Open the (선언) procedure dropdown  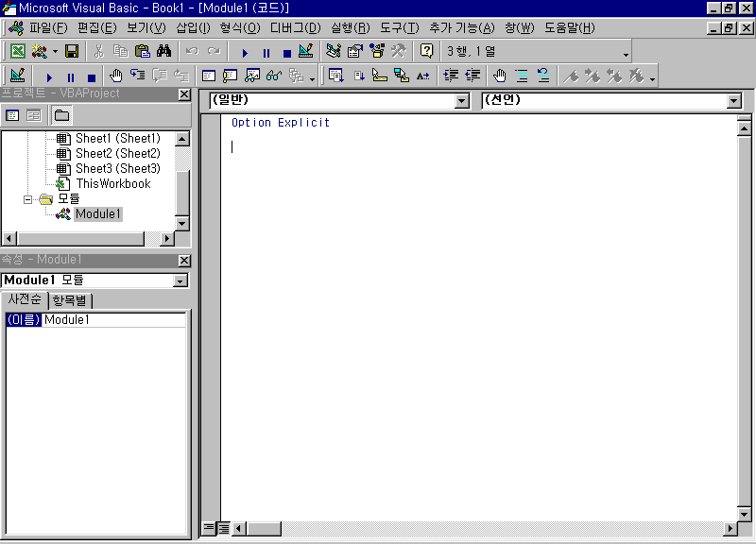(734, 100)
